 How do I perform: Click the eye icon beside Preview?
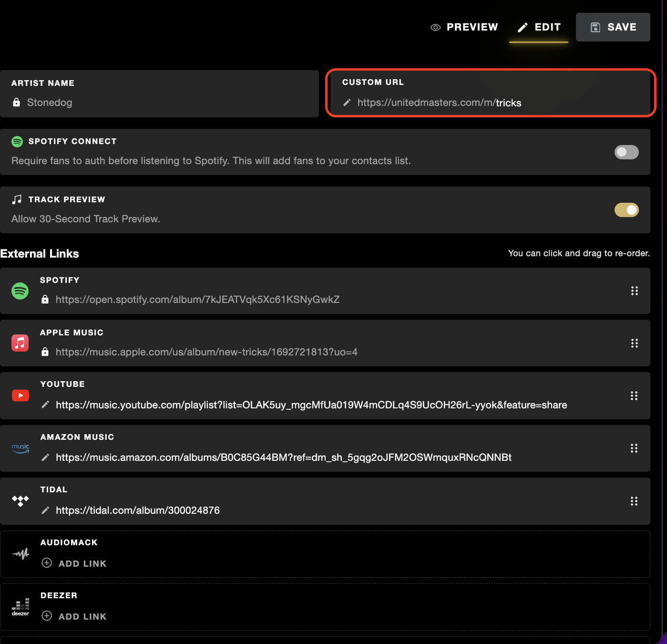pos(435,28)
